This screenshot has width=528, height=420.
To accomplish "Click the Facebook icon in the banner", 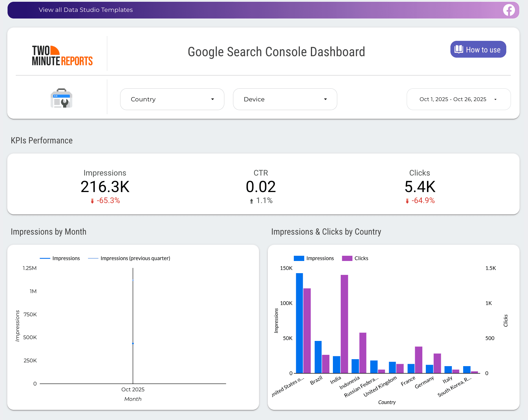I will [509, 10].
